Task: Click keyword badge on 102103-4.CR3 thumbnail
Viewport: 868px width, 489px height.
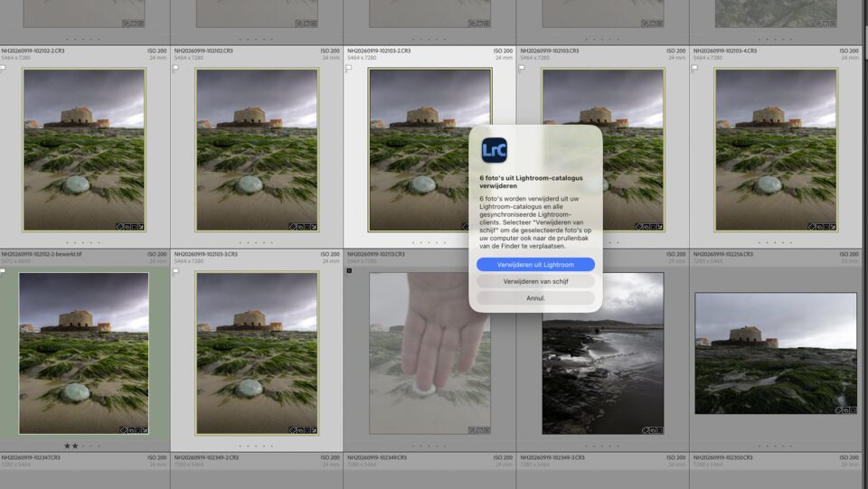Action: tap(812, 227)
